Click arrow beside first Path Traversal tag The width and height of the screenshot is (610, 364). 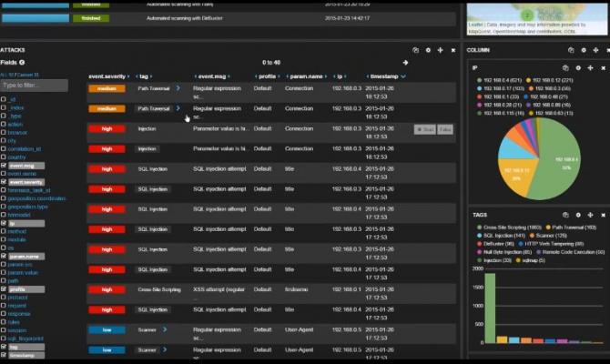178,88
